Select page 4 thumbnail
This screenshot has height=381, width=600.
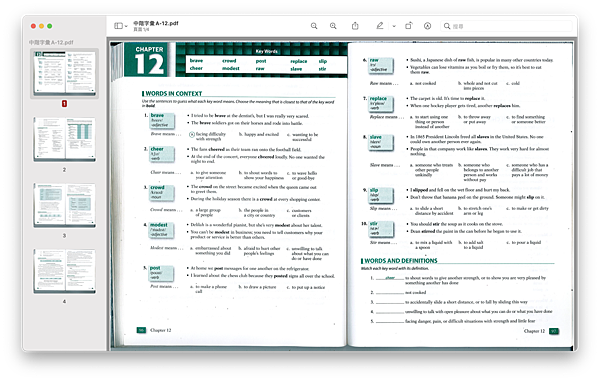(64, 271)
